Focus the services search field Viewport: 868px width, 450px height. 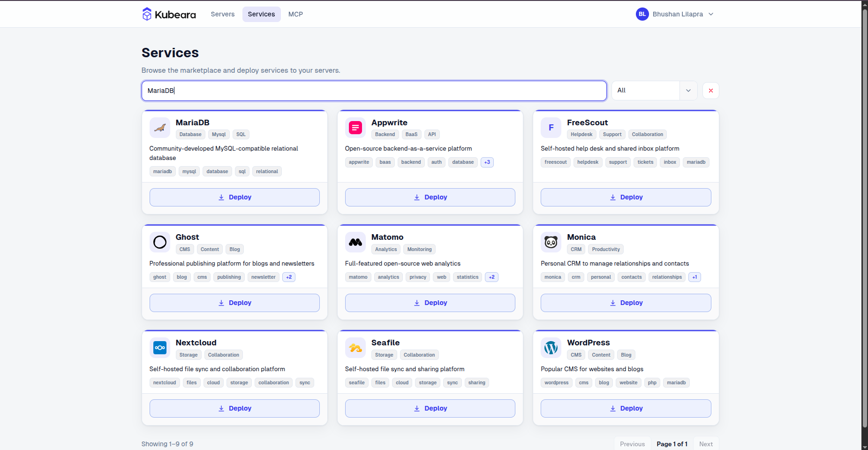(374, 91)
